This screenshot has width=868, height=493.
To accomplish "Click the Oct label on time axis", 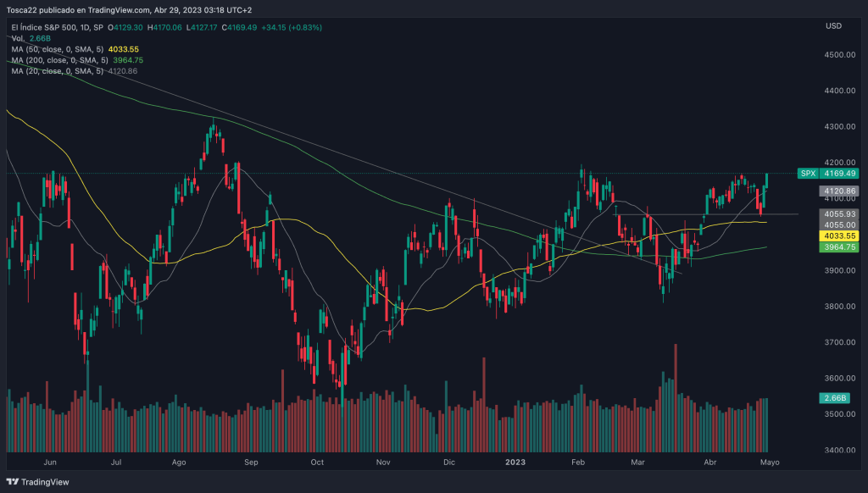I will coord(317,463).
